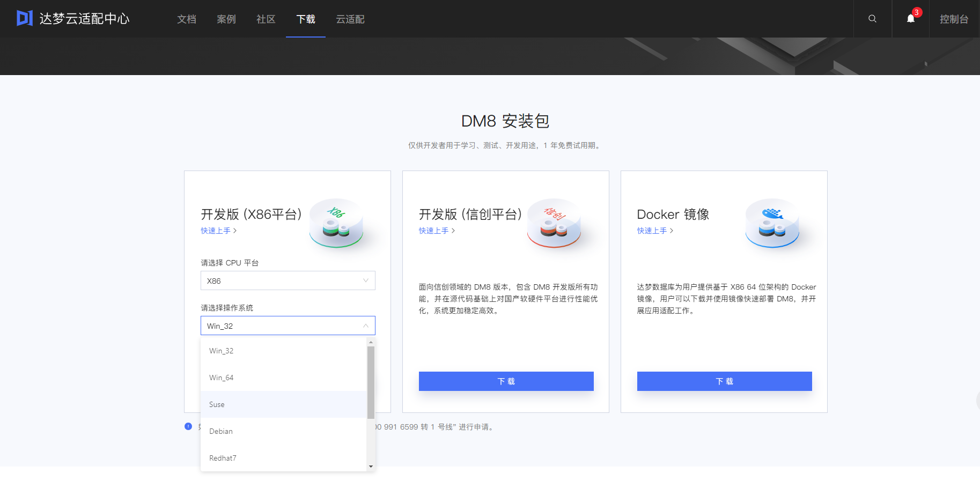This screenshot has height=488, width=980.
Task: Open the search magnifier icon
Action: pos(872,18)
